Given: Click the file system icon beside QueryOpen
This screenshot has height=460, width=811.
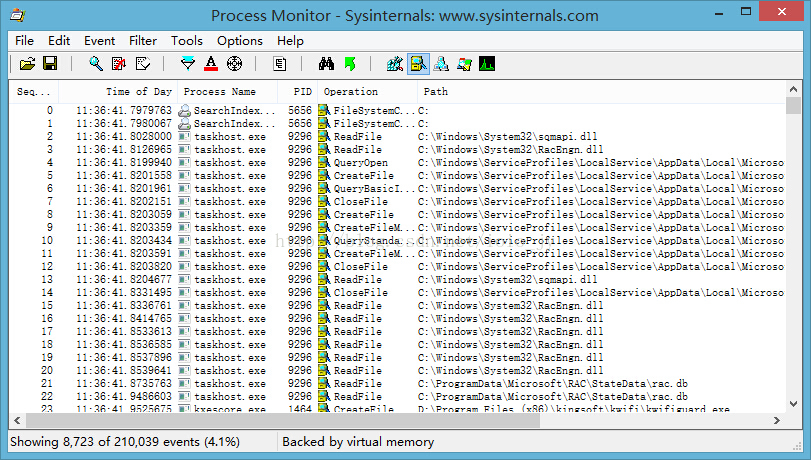Looking at the screenshot, I should 324,162.
